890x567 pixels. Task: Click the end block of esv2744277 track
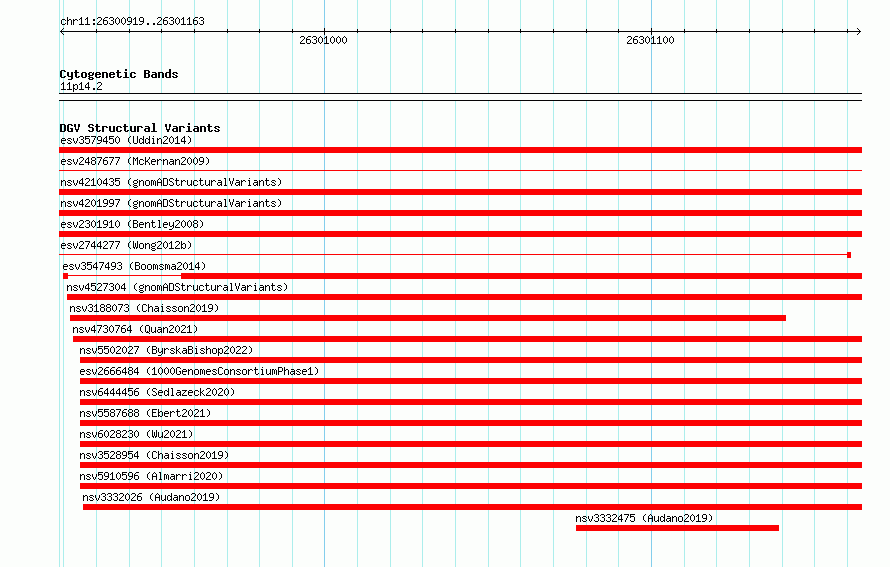tap(849, 255)
